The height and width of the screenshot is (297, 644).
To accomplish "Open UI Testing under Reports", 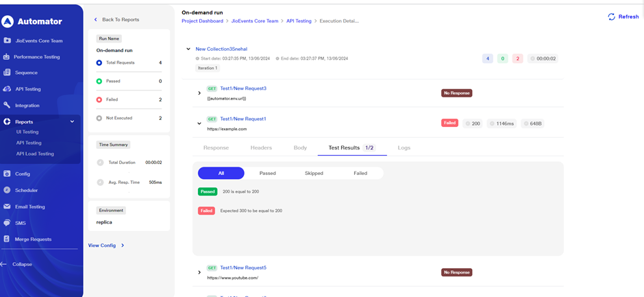I will click(27, 132).
